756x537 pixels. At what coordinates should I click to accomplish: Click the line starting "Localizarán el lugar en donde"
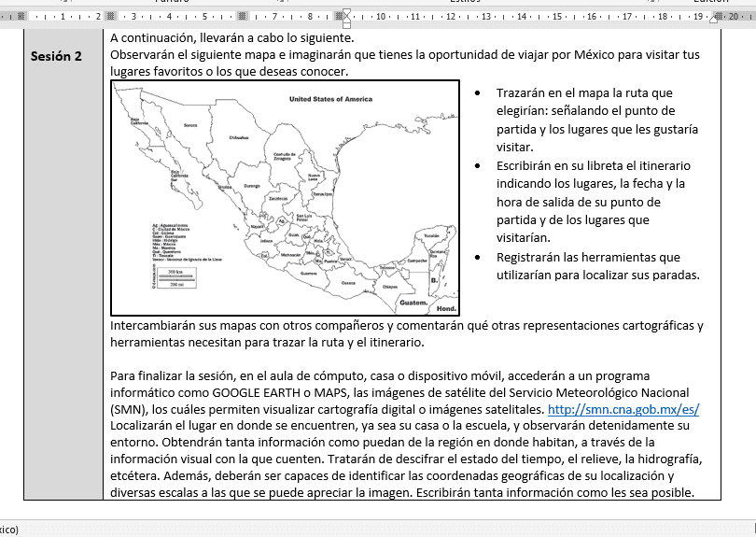pyautogui.click(x=399, y=426)
